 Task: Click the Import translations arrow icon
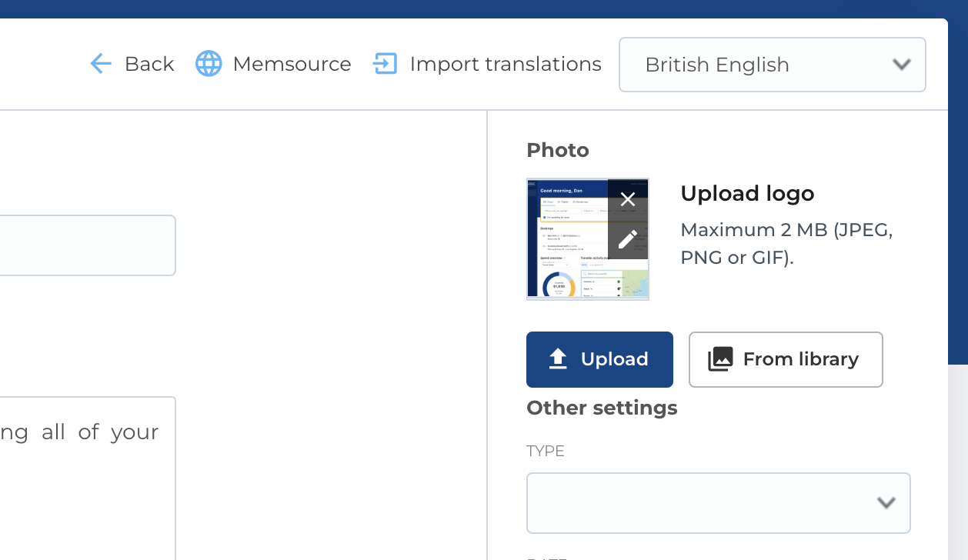(385, 65)
